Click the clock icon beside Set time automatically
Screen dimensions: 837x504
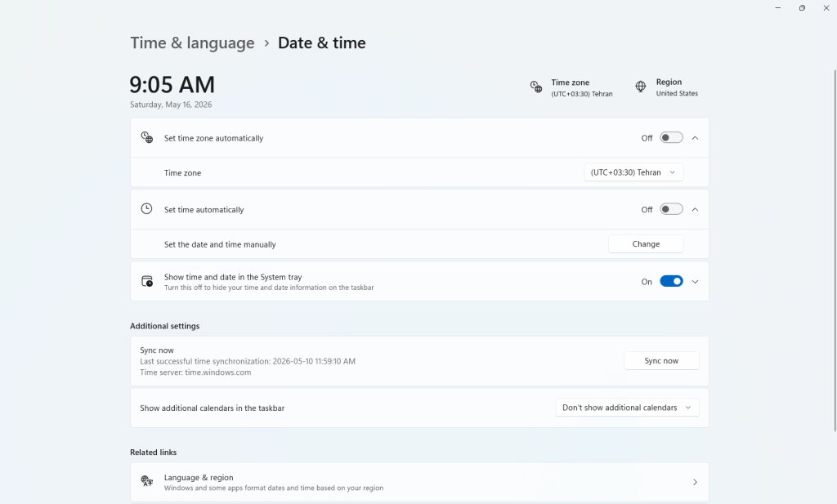click(146, 208)
